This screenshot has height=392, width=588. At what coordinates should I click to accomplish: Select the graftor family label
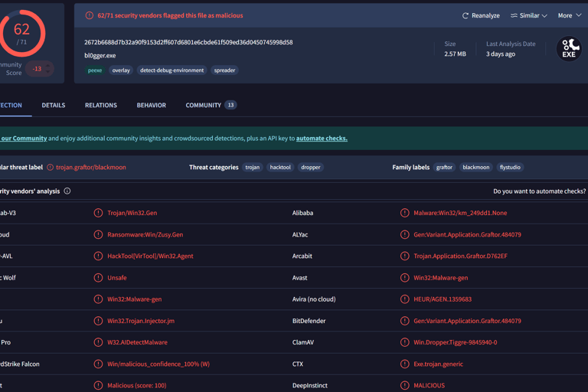tap(444, 168)
